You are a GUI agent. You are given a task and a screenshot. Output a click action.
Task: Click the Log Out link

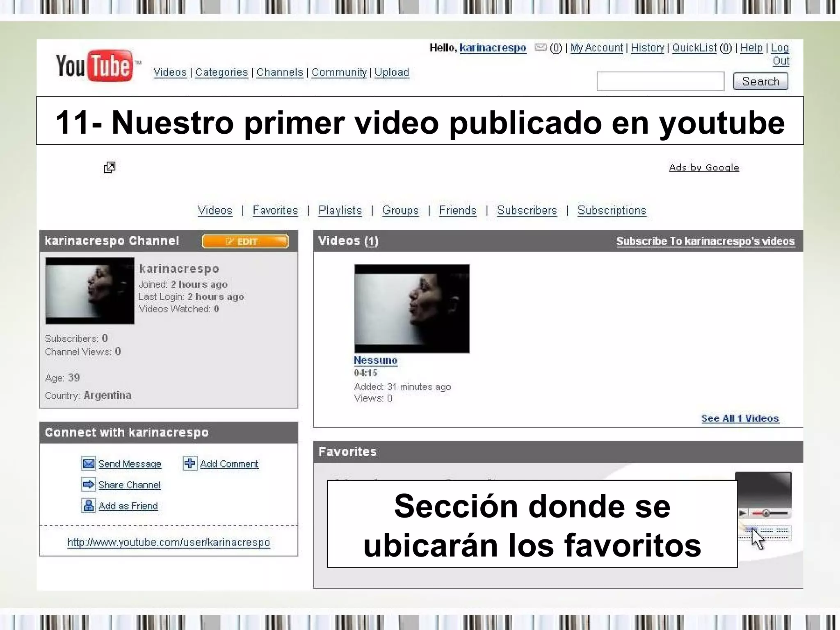[x=780, y=54]
